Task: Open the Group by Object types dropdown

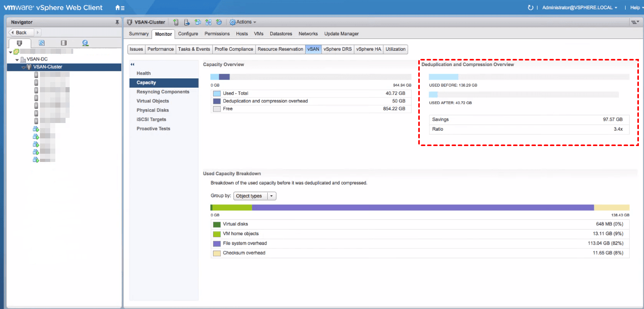Action: [254, 196]
